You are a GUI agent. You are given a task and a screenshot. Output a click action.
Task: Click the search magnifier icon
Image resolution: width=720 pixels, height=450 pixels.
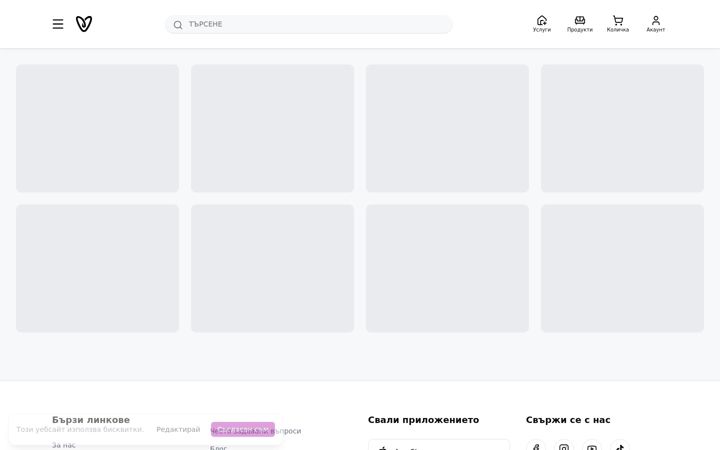point(178,25)
